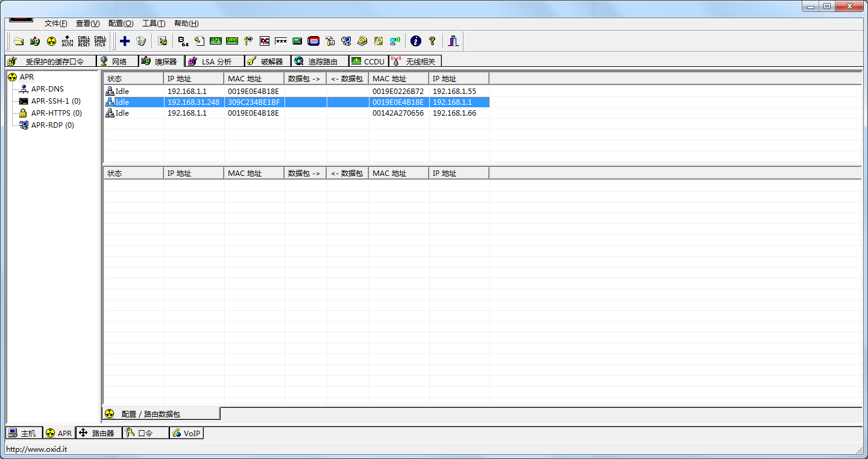Click the MAC cell 309C234BE1BF

pyautogui.click(x=254, y=102)
